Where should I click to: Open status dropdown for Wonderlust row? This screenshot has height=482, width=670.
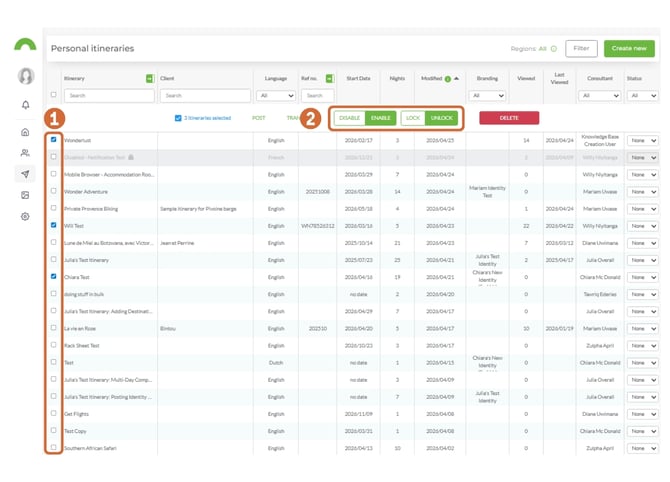pyautogui.click(x=642, y=141)
